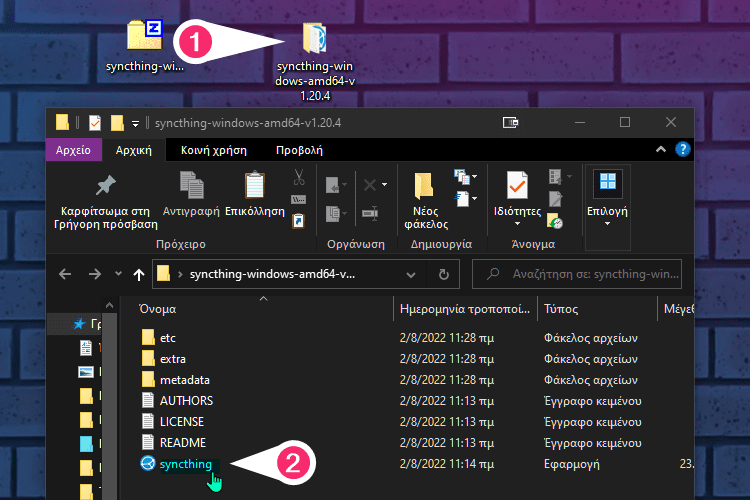Screen dimensions: 750x500
Task: Click the History icon with the clock
Action: [x=555, y=221]
